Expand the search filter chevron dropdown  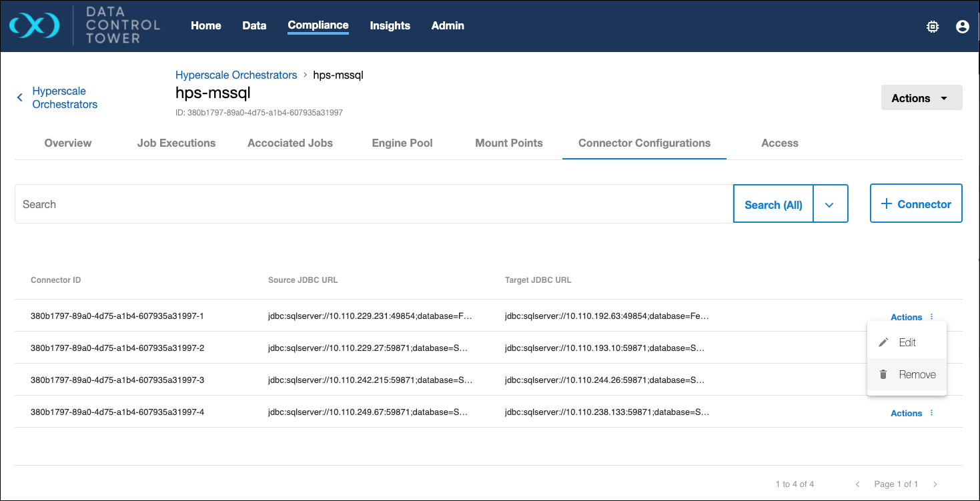829,205
